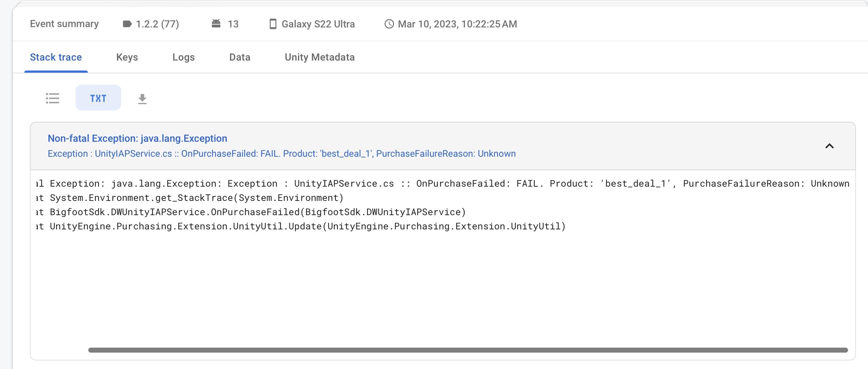Switch to the Keys tab

pos(127,57)
